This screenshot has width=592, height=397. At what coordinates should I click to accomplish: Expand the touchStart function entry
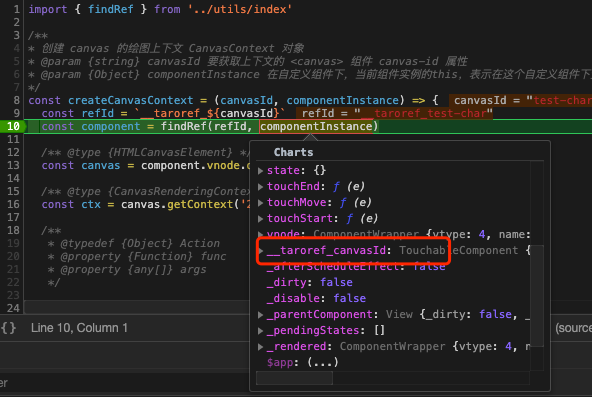point(261,219)
